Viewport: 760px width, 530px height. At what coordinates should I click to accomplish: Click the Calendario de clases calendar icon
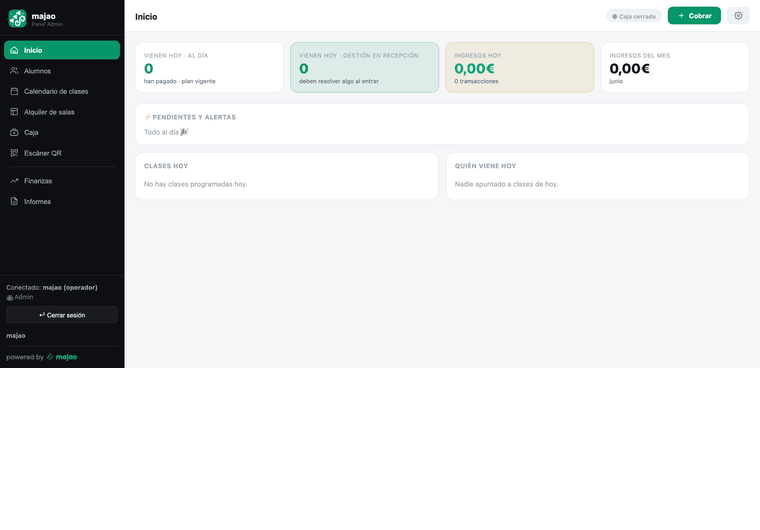pyautogui.click(x=14, y=91)
